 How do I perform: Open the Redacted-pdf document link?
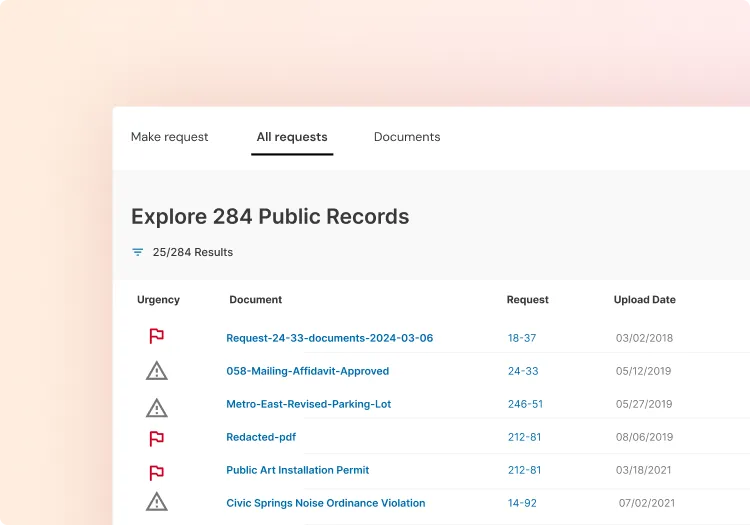click(261, 437)
